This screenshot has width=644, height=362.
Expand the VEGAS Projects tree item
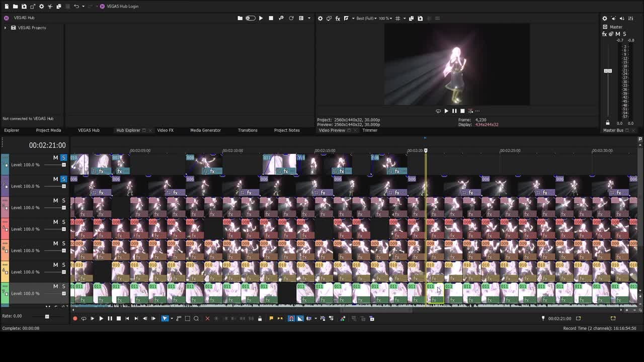5,28
